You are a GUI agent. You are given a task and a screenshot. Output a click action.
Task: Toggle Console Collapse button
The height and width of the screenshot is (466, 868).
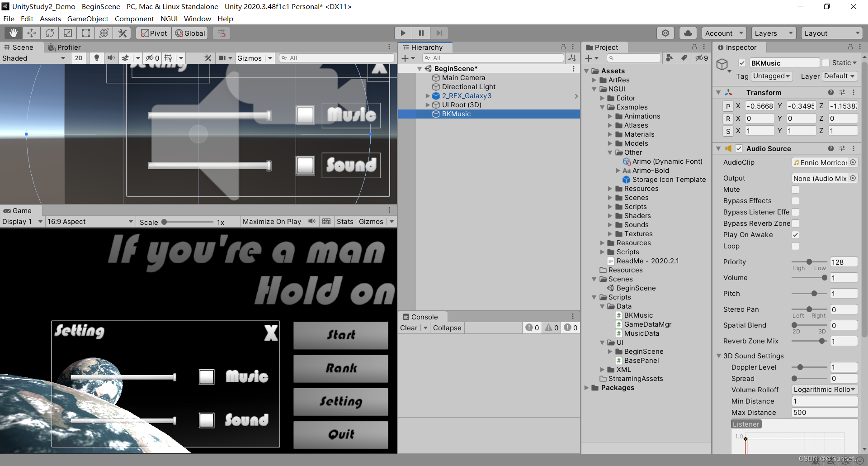[x=447, y=328]
